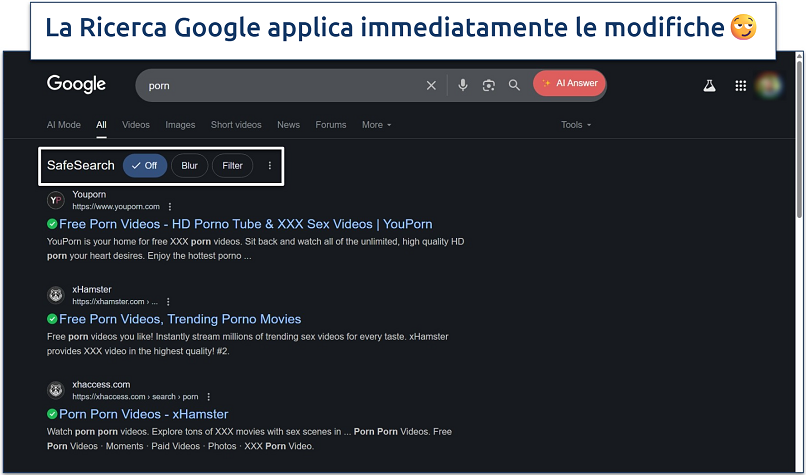Open the Tools dropdown

[x=576, y=125]
